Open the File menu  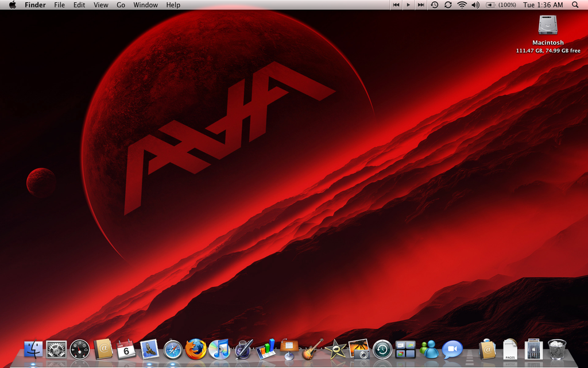[x=59, y=5]
